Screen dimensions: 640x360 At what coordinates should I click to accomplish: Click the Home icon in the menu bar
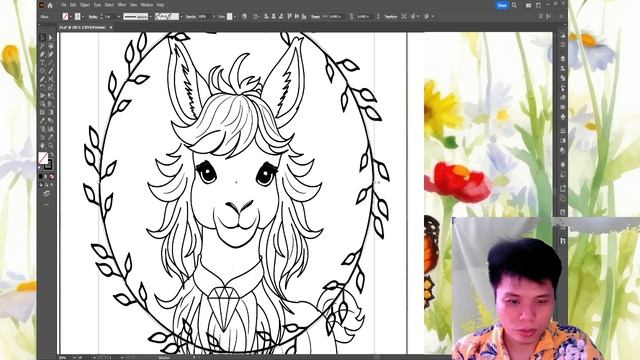coord(50,5)
